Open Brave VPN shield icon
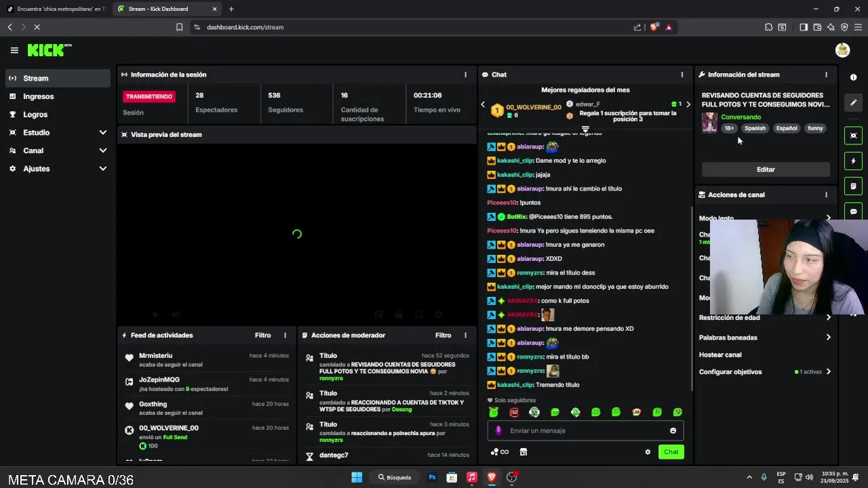Screen dimensions: 868x488 pos(844,27)
